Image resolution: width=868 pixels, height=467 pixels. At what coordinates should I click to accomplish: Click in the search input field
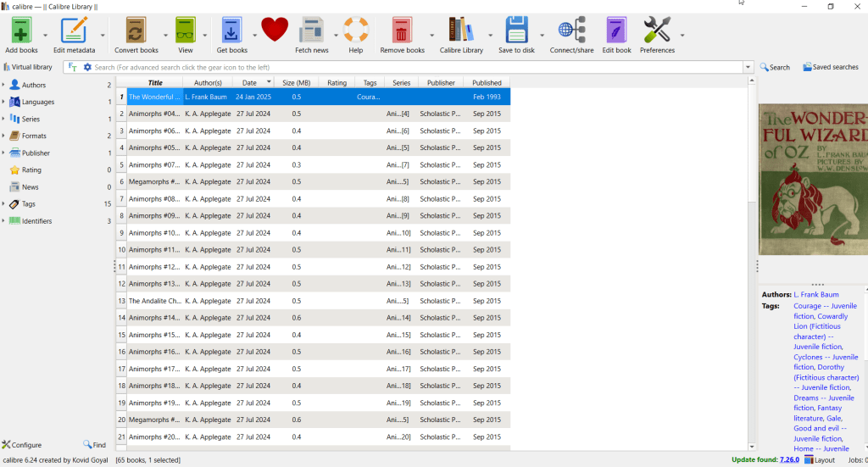(x=415, y=67)
